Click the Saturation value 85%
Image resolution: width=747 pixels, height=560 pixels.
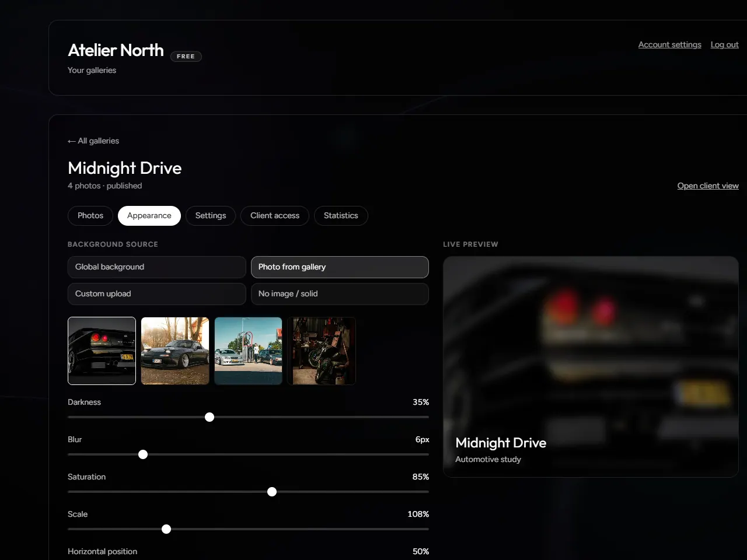(421, 477)
